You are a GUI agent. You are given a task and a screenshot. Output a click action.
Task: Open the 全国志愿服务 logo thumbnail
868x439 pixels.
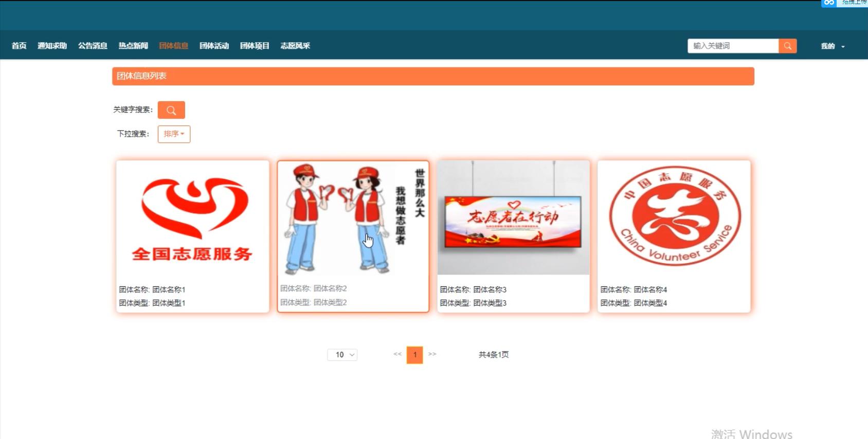(x=193, y=218)
